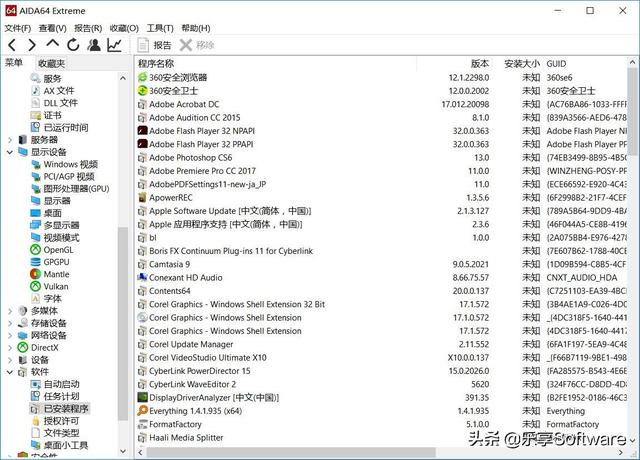Expand the 服务器 tree node
Viewport: 640px width, 460px height.
pyautogui.click(x=10, y=140)
